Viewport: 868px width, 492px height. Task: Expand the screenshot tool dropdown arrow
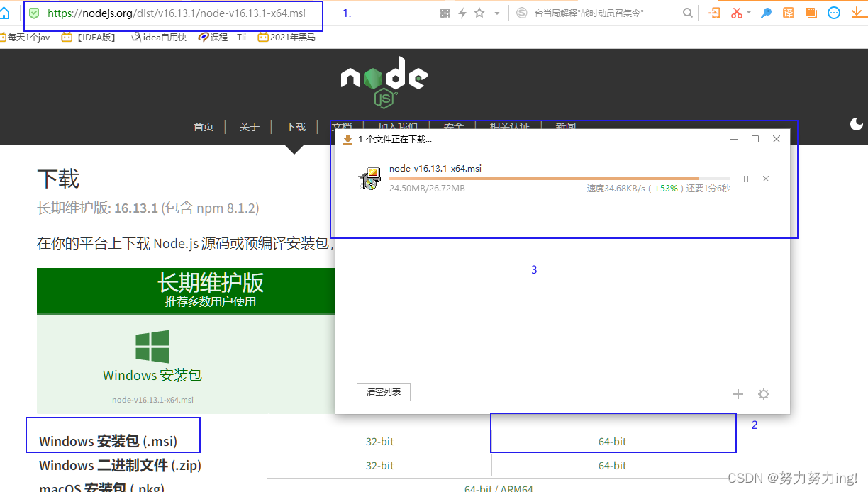(749, 13)
